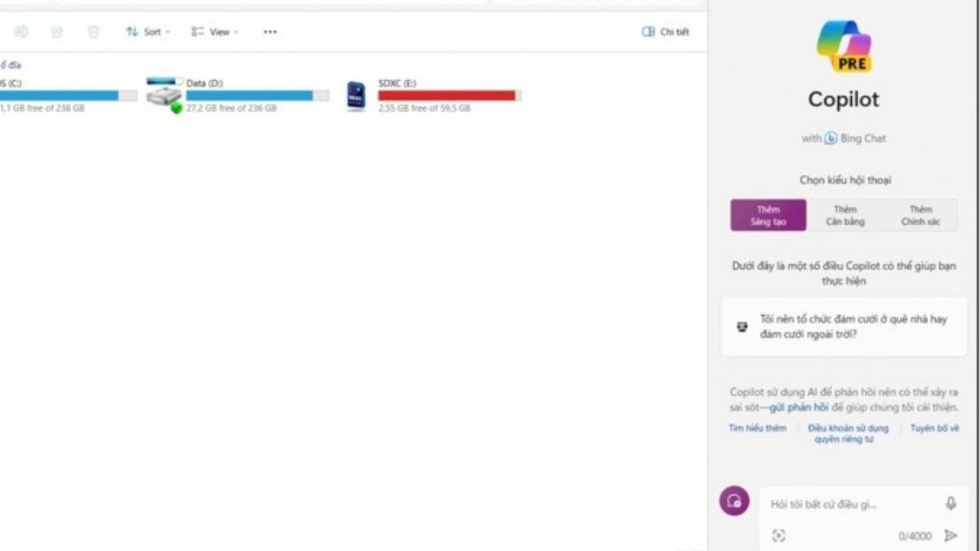Open the Tuyên bố về link

[934, 428]
